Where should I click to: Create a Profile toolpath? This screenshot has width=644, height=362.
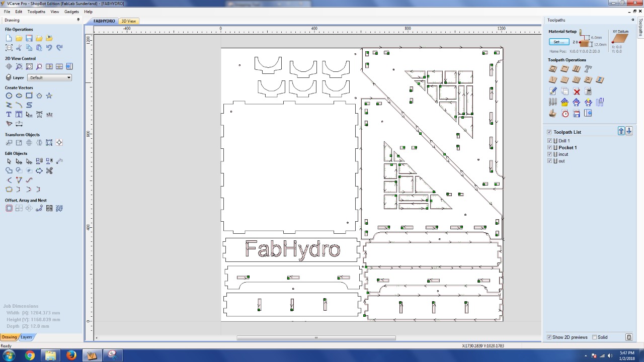pos(553,69)
